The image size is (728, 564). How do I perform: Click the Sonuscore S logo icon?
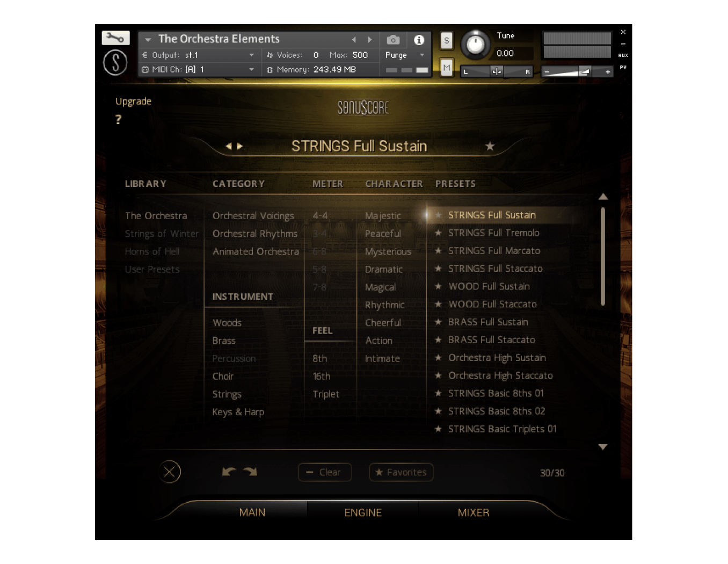click(x=115, y=62)
